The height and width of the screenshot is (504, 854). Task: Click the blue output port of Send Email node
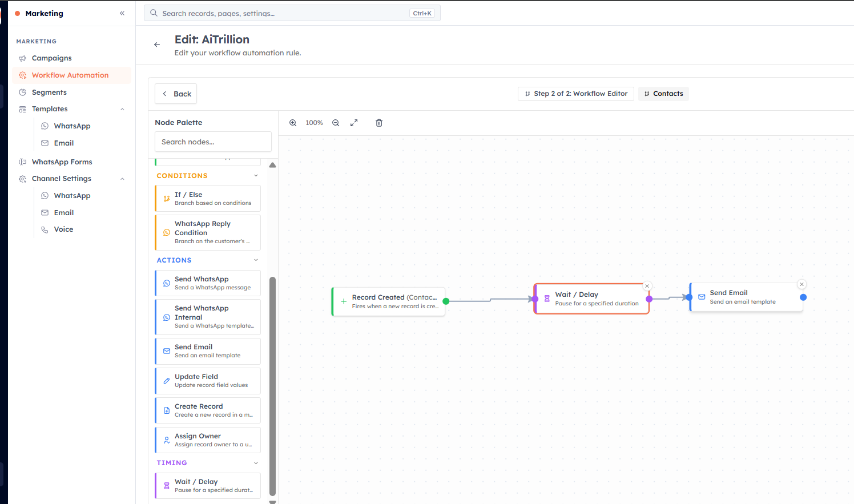803,297
